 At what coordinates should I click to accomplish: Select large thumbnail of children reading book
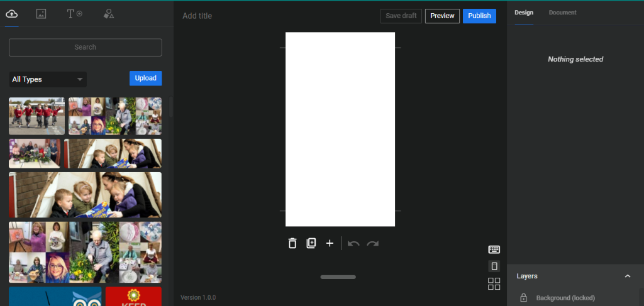[86, 195]
